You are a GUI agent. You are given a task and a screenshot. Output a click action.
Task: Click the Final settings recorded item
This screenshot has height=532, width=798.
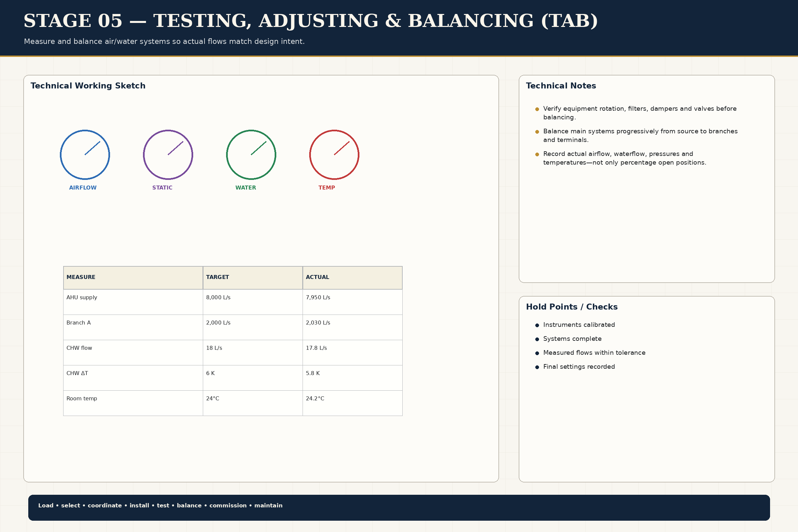point(579,367)
